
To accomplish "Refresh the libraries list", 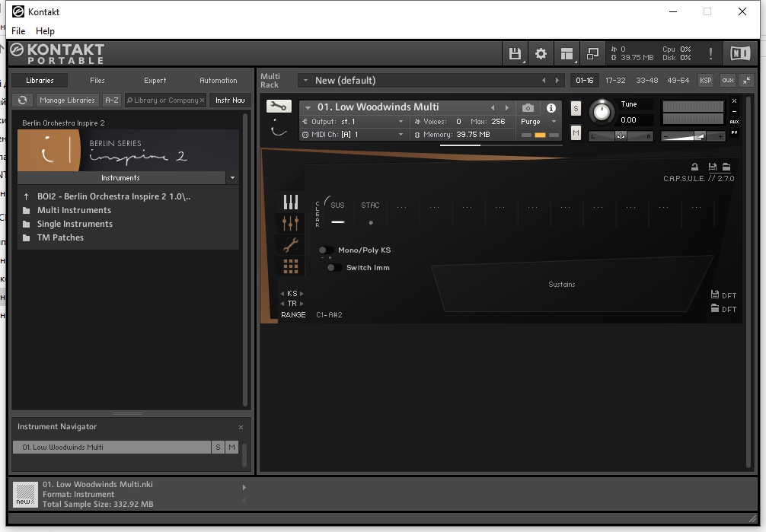I will click(23, 100).
